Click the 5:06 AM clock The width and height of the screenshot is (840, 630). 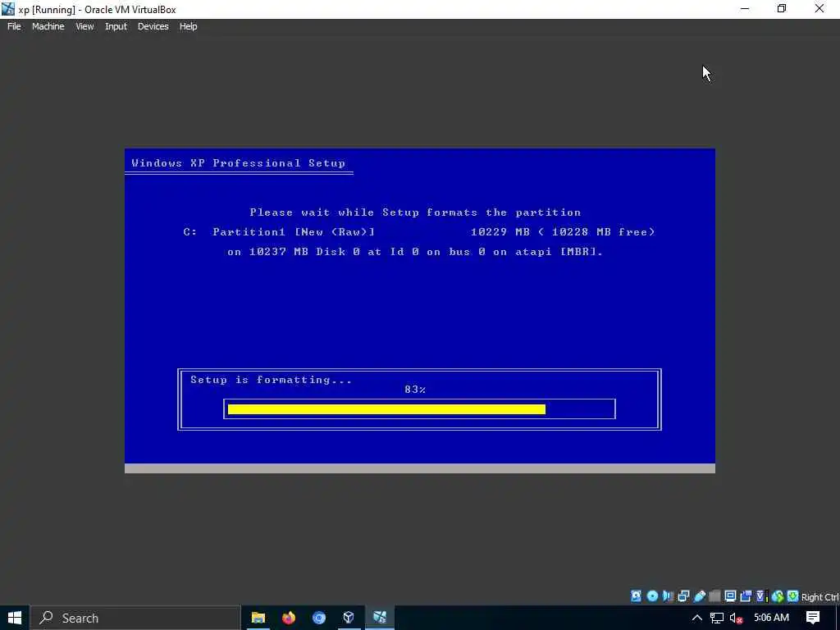(771, 618)
